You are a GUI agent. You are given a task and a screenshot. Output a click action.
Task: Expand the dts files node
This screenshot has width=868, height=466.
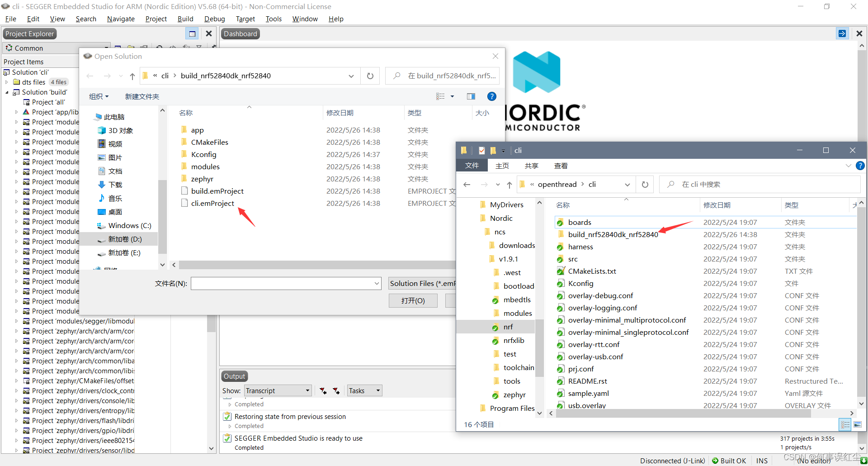(6, 82)
